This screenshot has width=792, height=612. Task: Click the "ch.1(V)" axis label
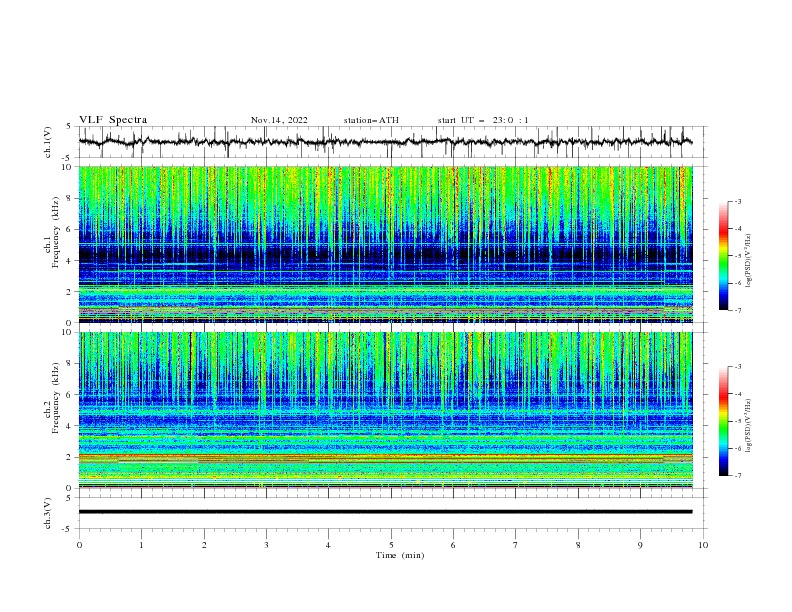pos(48,142)
